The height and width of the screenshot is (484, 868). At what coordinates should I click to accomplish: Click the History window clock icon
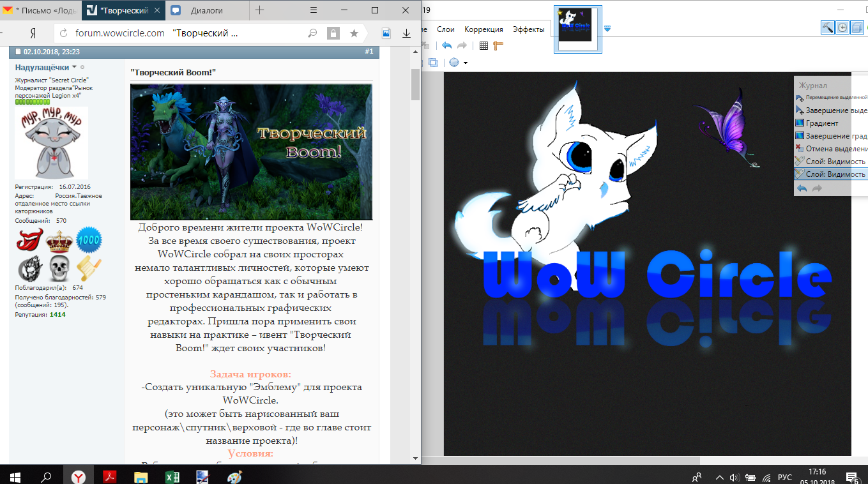coord(842,27)
